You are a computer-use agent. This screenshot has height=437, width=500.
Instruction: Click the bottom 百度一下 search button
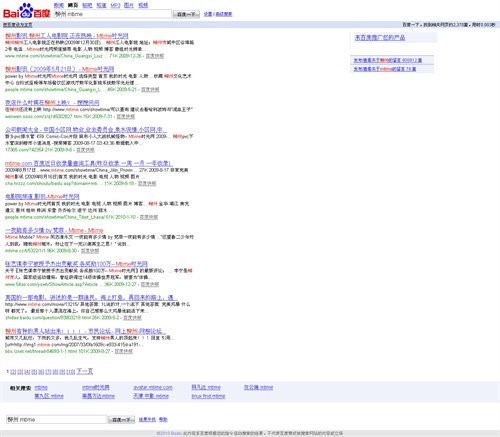[x=122, y=420]
